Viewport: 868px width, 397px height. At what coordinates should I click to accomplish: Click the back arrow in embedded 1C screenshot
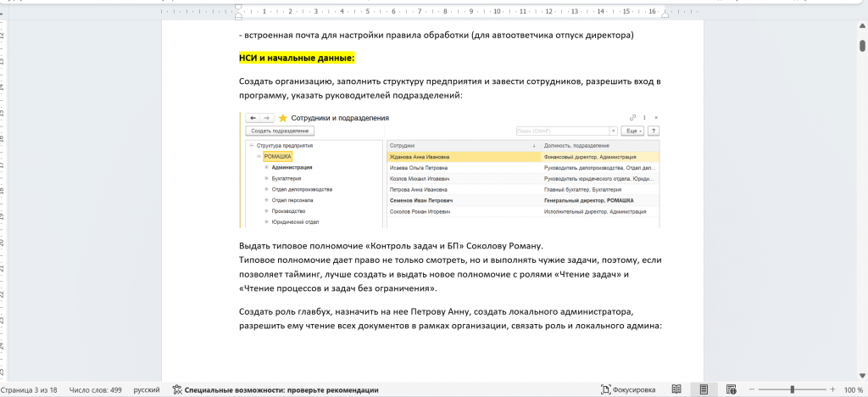tap(253, 118)
